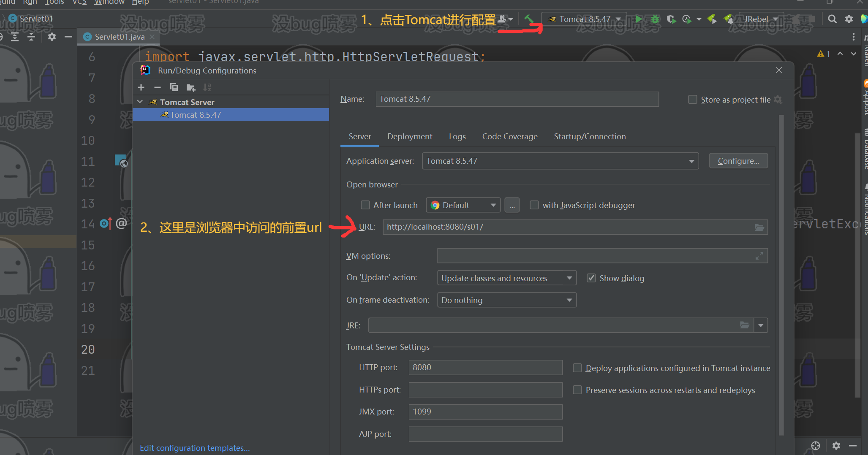Switch to the Server tab
868x455 pixels.
(x=360, y=136)
